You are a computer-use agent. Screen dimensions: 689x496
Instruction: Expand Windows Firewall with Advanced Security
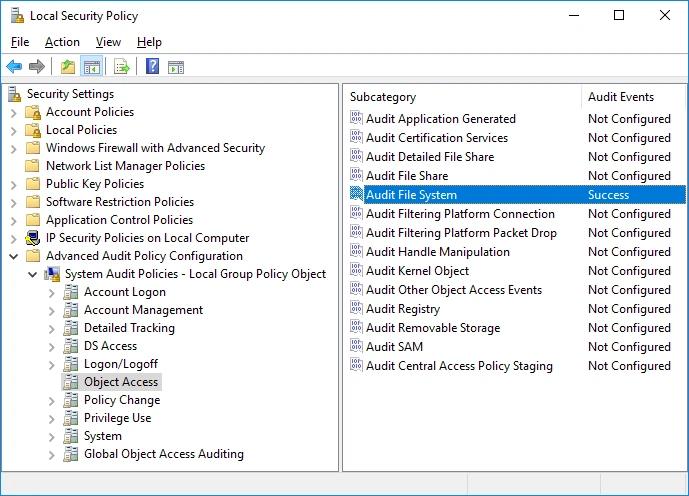14,148
